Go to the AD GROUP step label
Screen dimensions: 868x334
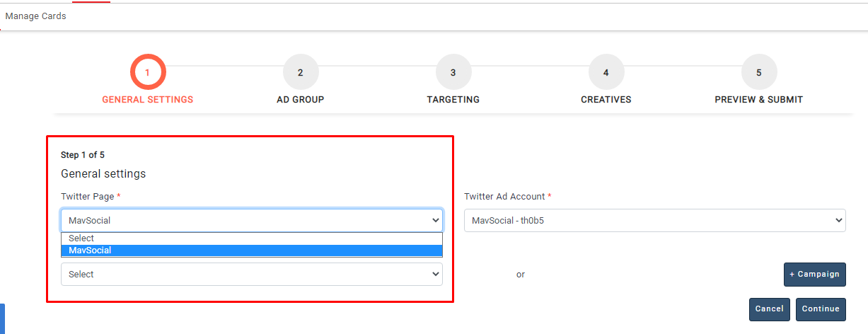(x=300, y=100)
